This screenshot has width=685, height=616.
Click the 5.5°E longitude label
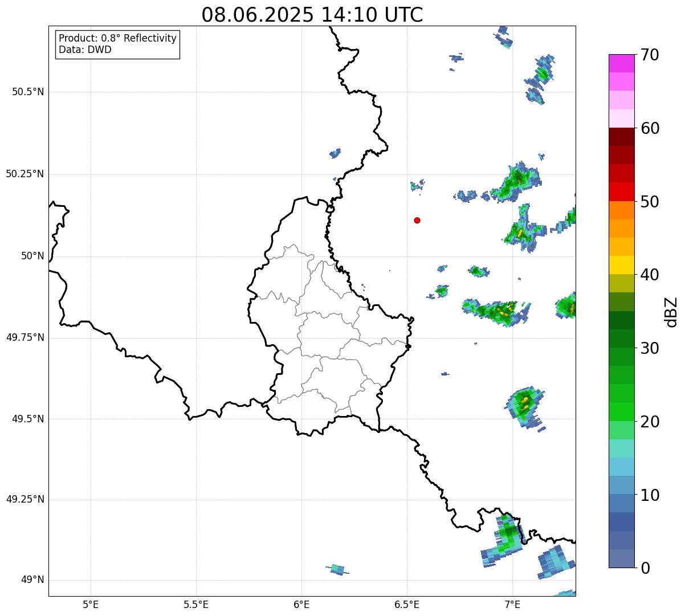point(196,604)
